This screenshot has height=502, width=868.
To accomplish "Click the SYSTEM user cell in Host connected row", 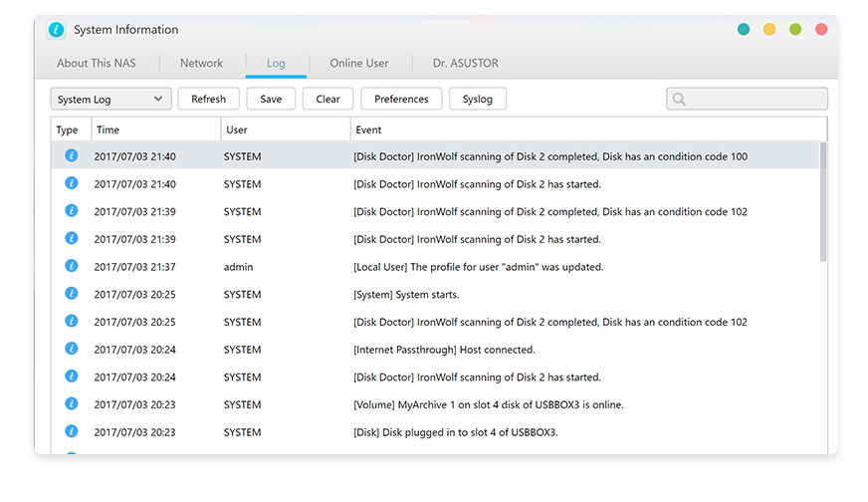I will [243, 350].
